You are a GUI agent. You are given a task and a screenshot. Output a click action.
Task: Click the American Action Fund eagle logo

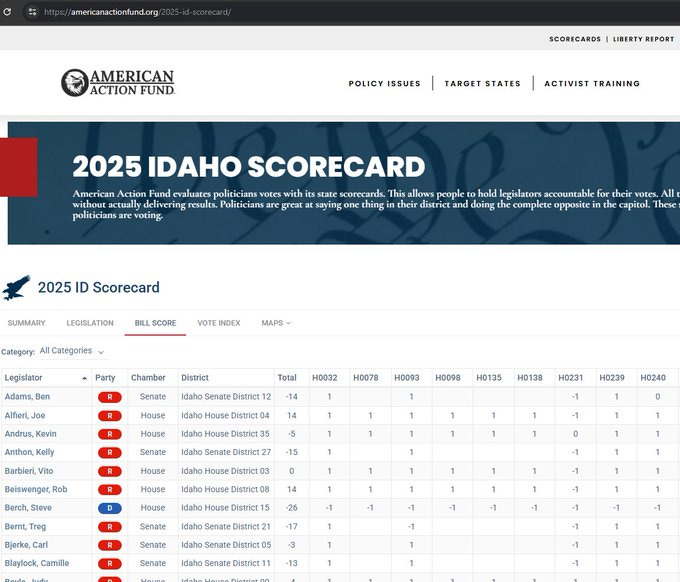pyautogui.click(x=118, y=82)
